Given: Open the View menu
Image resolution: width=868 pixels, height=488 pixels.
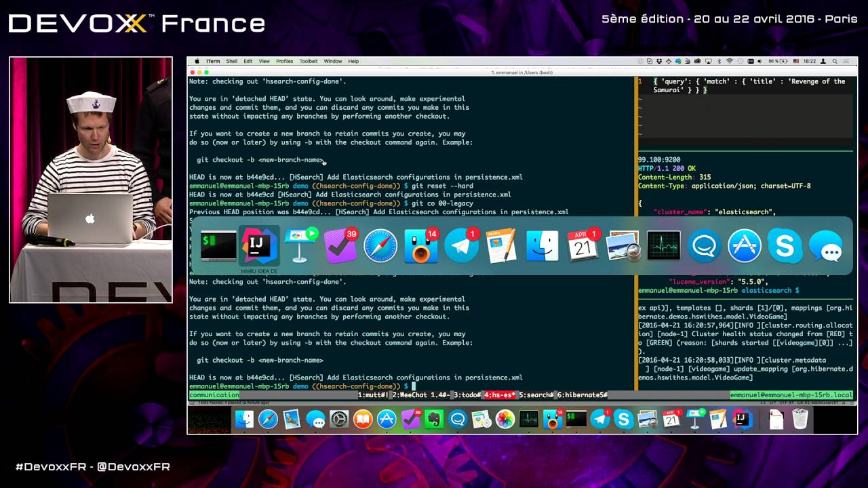Looking at the screenshot, I should tap(264, 61).
